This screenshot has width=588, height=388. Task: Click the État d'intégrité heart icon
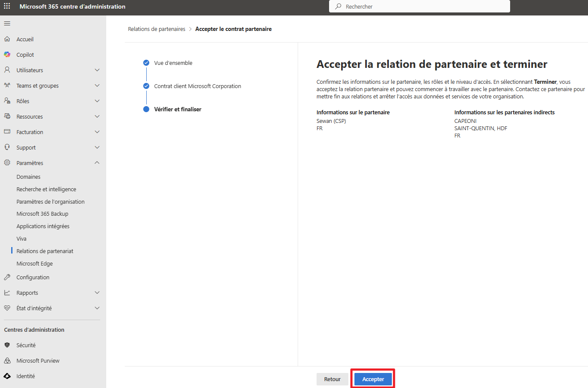coord(7,308)
